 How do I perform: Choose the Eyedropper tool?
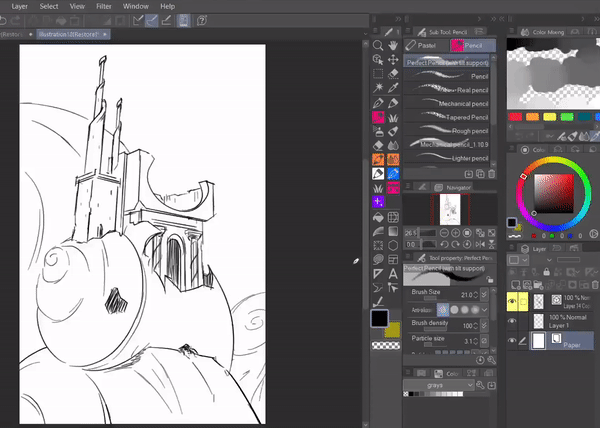tap(394, 88)
